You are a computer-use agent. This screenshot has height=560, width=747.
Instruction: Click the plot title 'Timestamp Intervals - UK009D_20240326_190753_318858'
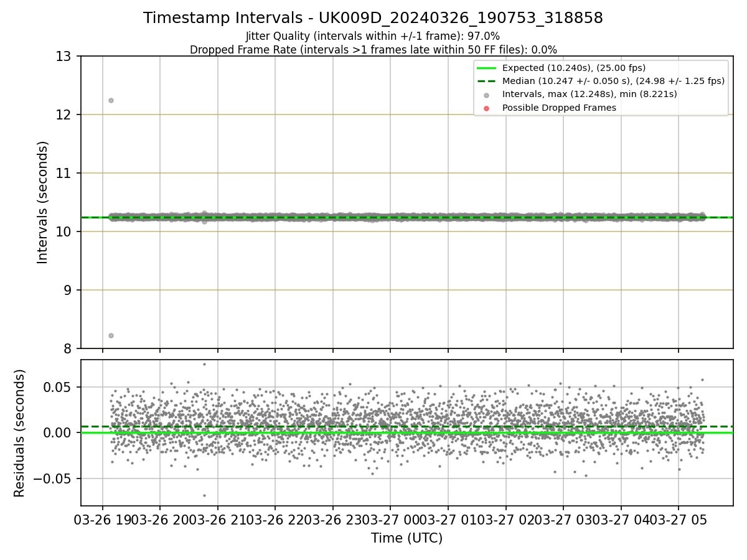(373, 18)
